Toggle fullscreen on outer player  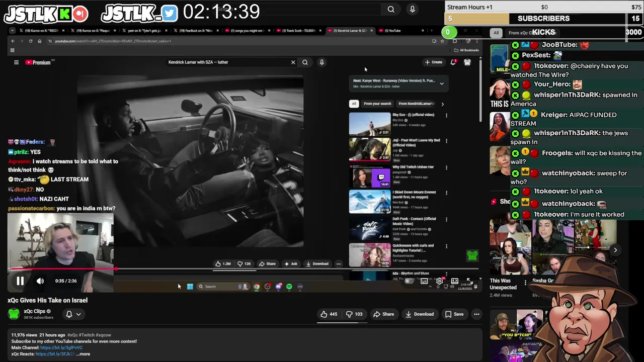tap(469, 281)
